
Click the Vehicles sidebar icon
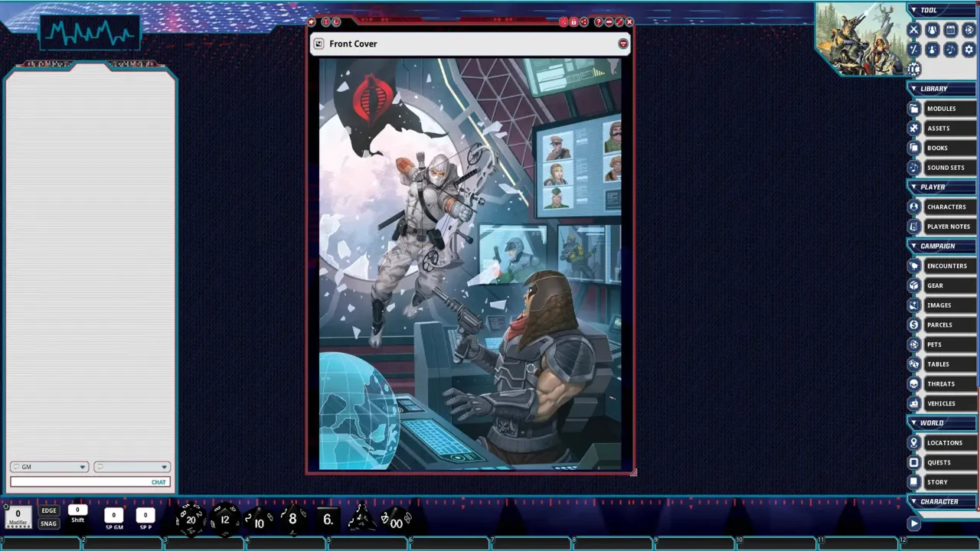tap(913, 403)
